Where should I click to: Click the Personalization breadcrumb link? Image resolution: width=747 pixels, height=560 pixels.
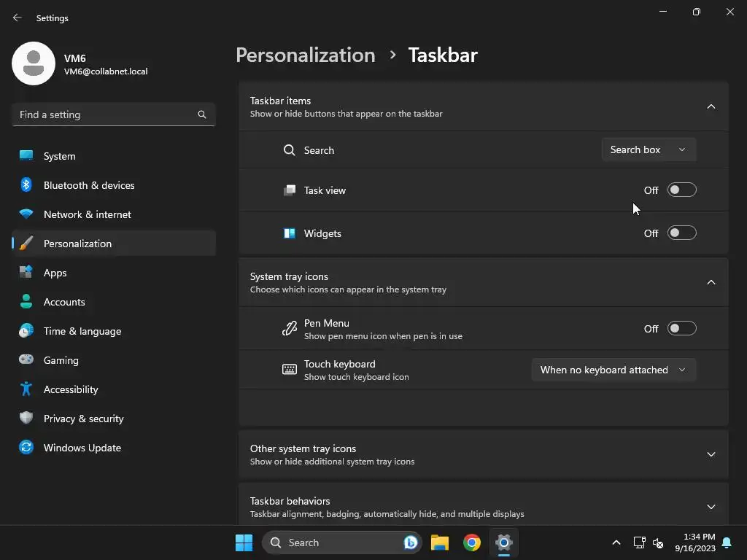pyautogui.click(x=306, y=55)
